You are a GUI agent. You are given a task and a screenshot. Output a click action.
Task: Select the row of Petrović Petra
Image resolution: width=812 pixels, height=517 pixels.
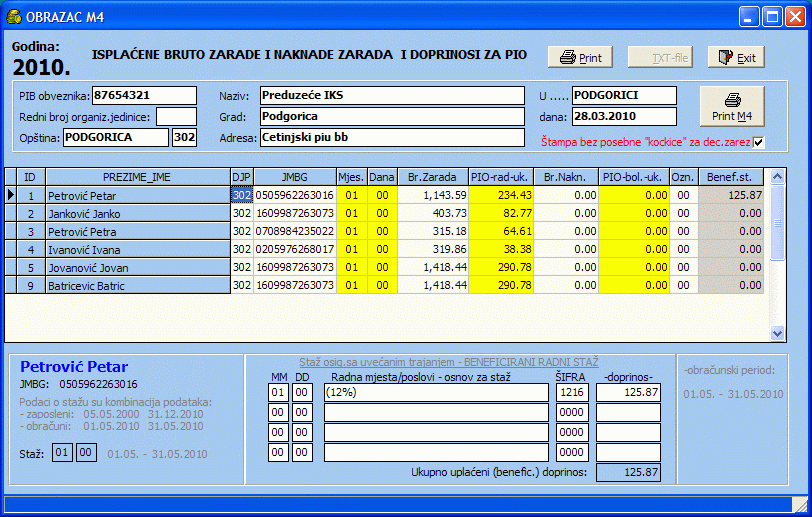384,232
